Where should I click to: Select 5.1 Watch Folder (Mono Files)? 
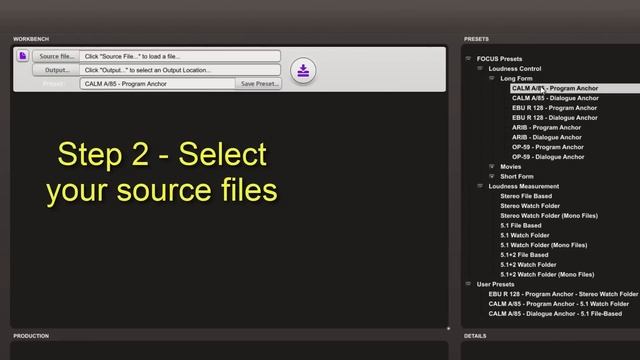(544, 245)
